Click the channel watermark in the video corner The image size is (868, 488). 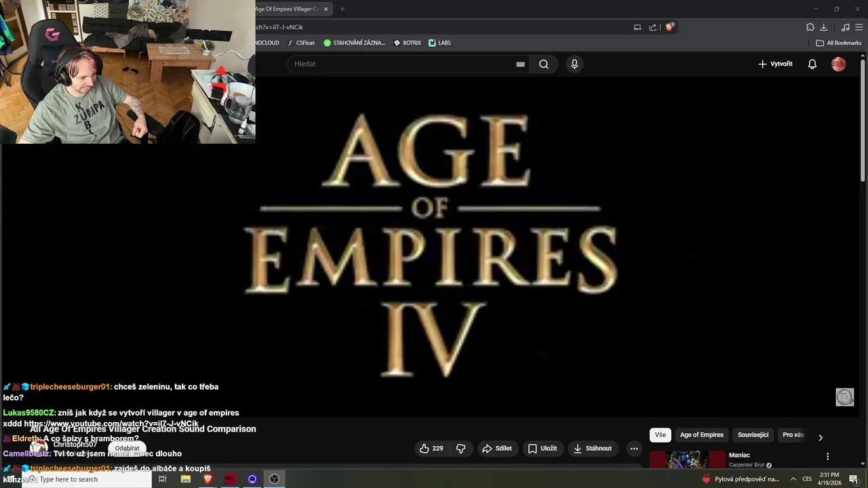pyautogui.click(x=844, y=397)
